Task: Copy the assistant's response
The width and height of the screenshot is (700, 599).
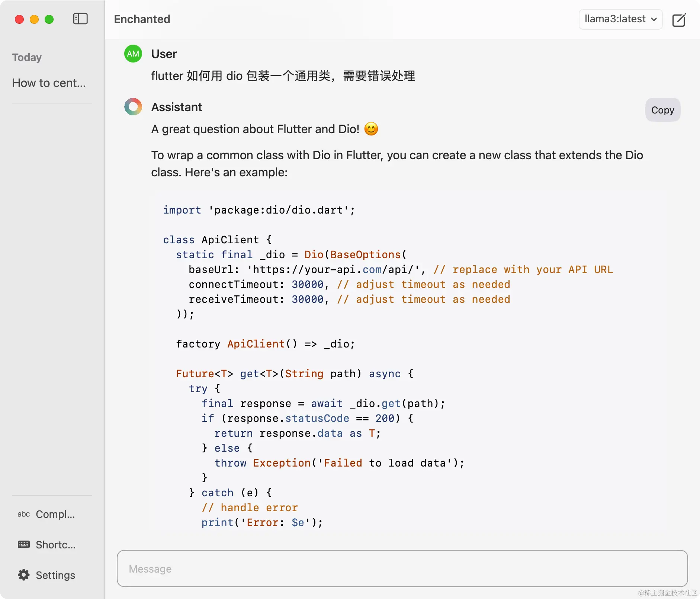Action: point(662,110)
